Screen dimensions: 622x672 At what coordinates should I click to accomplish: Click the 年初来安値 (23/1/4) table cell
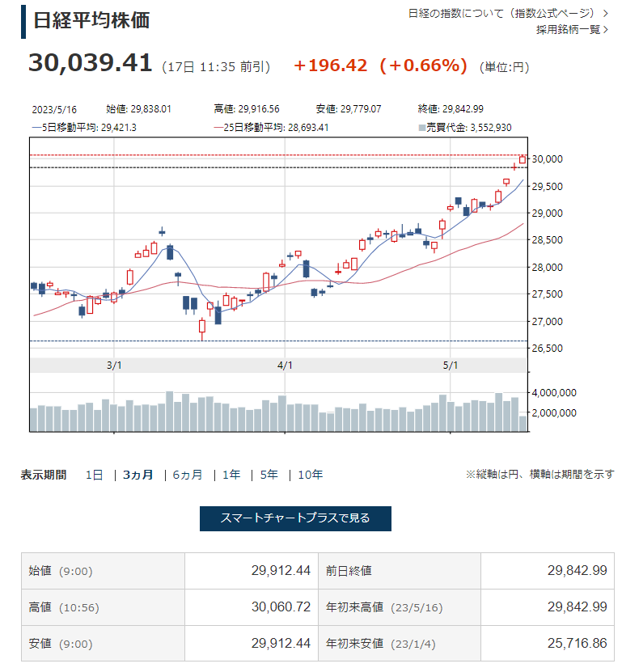pyautogui.click(x=400, y=643)
